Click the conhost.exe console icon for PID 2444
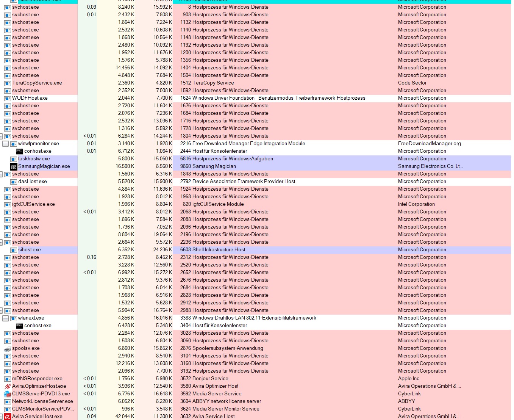Screen dimensions: 514x420 pos(19,151)
